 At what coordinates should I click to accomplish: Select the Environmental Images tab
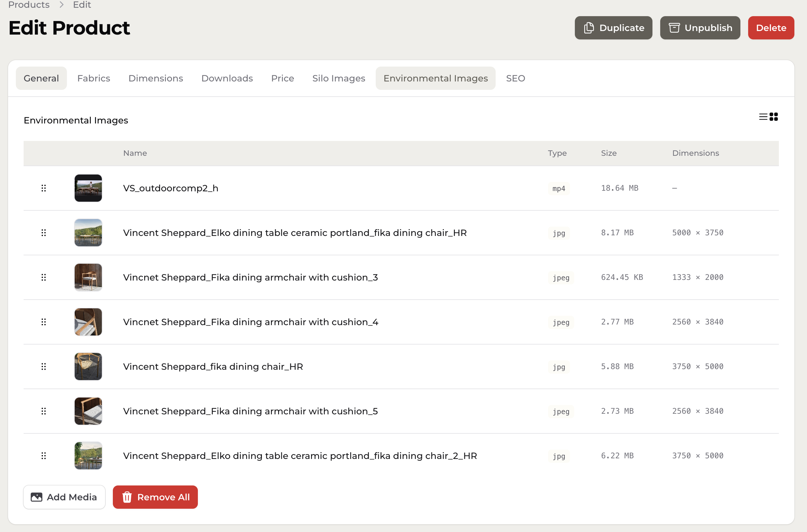[x=436, y=78]
